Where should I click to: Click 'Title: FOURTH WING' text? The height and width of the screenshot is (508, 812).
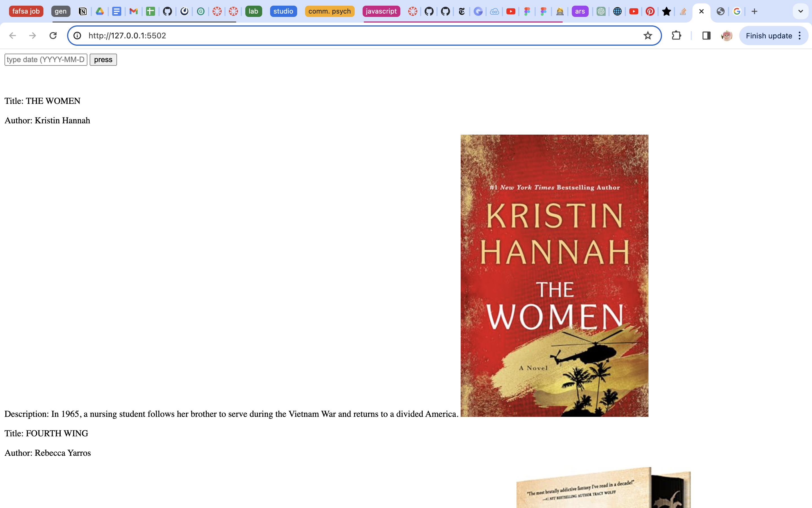click(46, 433)
